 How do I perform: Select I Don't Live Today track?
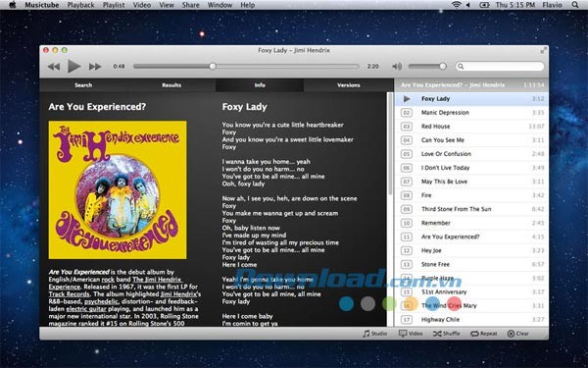coord(471,168)
